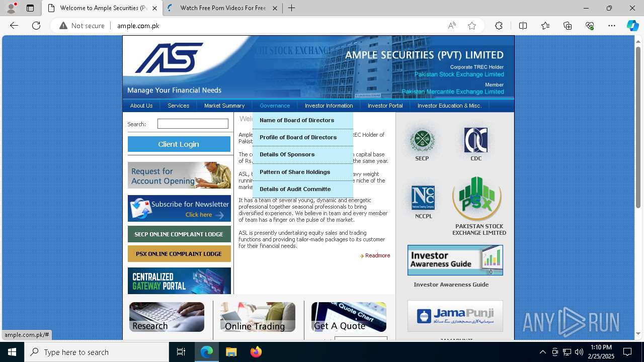Open a new tab with plus button
The height and width of the screenshot is (362, 644).
click(x=291, y=8)
